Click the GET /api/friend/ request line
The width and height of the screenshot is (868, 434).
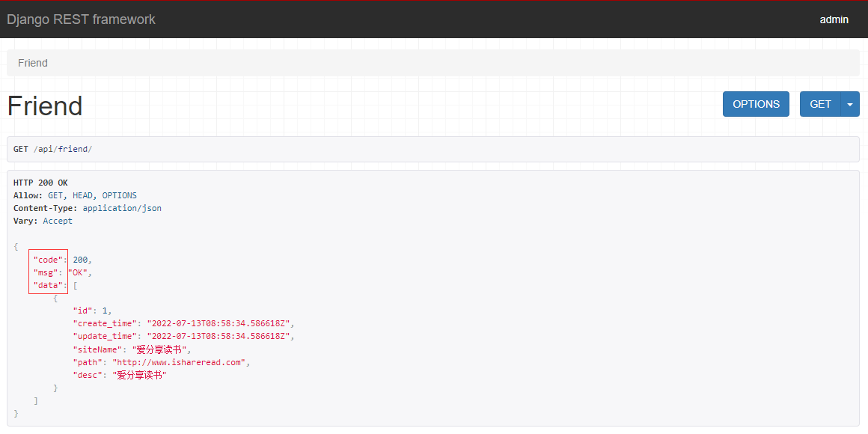pos(52,149)
